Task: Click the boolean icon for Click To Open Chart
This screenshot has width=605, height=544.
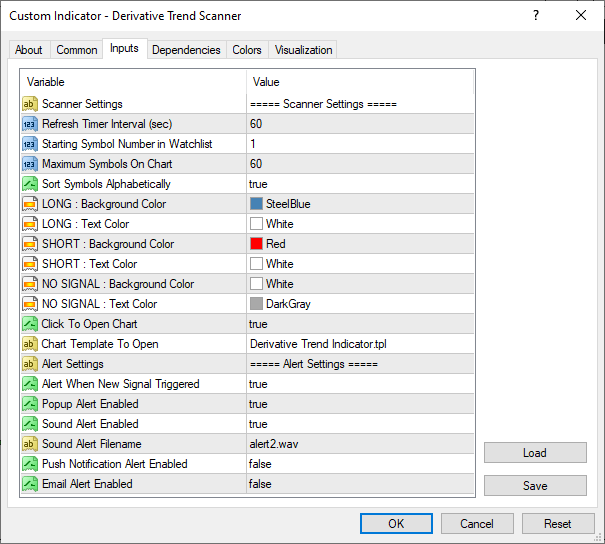Action: (x=30, y=324)
